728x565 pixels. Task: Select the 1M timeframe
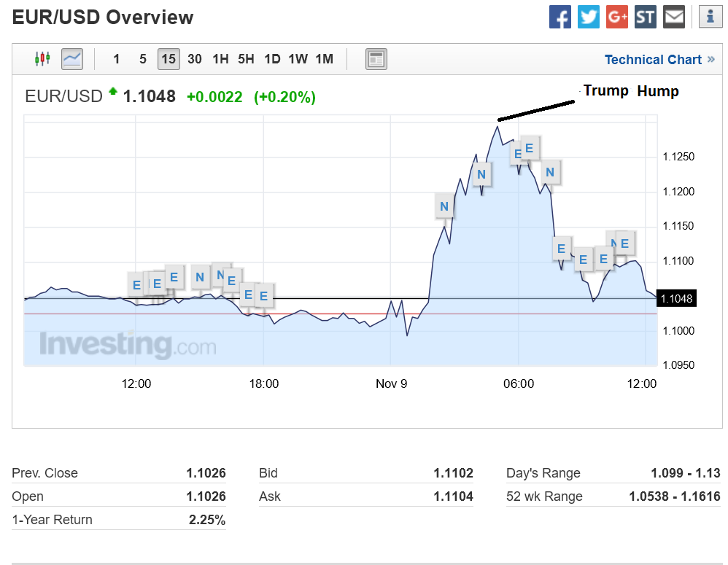tap(324, 59)
